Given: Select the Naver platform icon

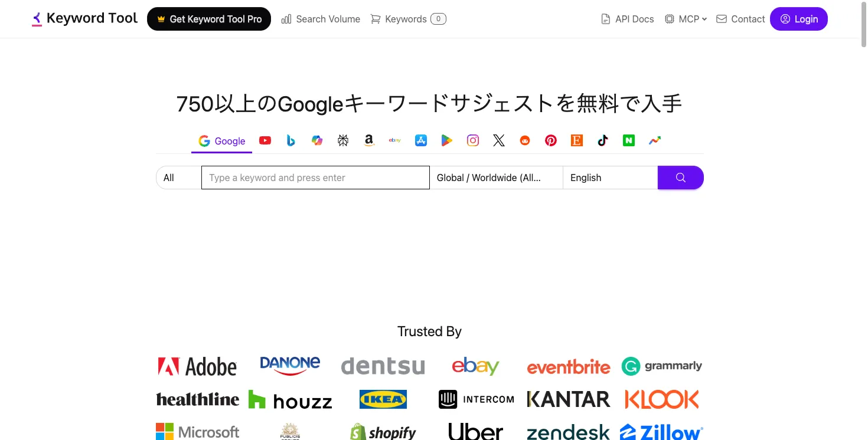Looking at the screenshot, I should tap(629, 140).
